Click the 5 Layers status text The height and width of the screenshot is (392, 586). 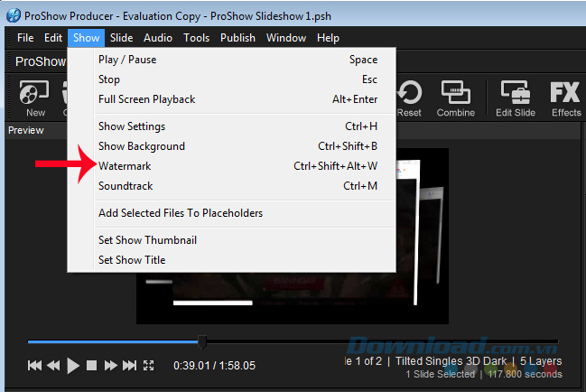click(x=541, y=361)
